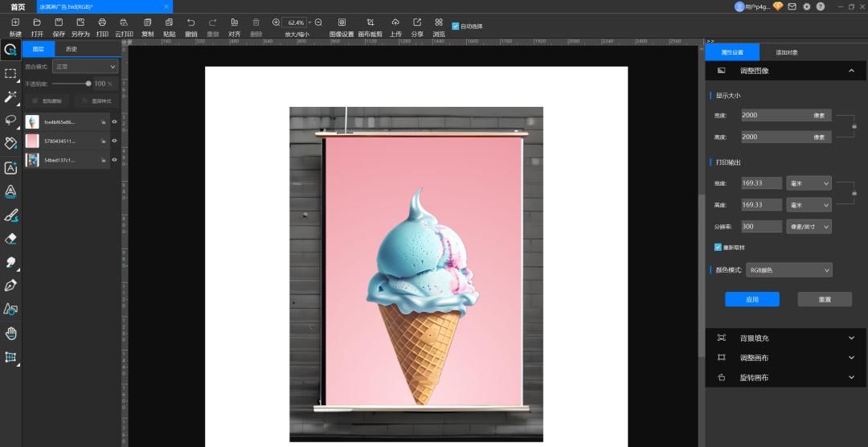Image resolution: width=868 pixels, height=447 pixels.
Task: Click 对齐 (Align) in the toolbar
Action: (x=235, y=27)
